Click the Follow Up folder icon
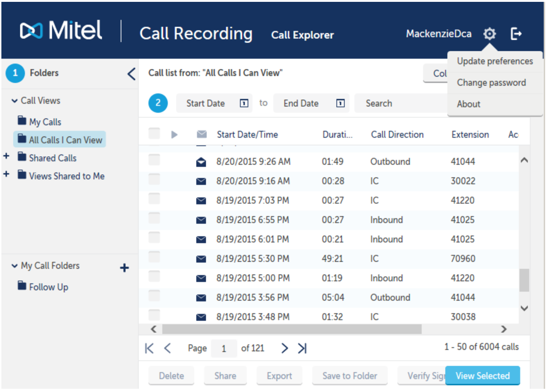547x392 pixels. (x=22, y=286)
